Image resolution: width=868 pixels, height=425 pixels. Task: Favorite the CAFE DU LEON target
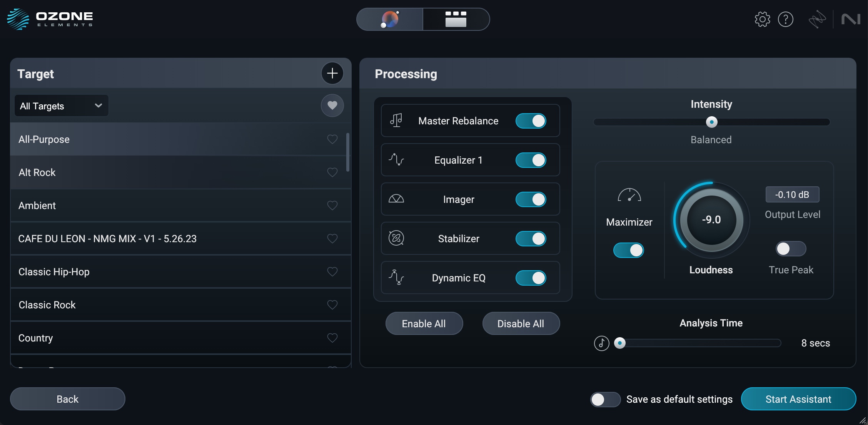click(x=332, y=239)
